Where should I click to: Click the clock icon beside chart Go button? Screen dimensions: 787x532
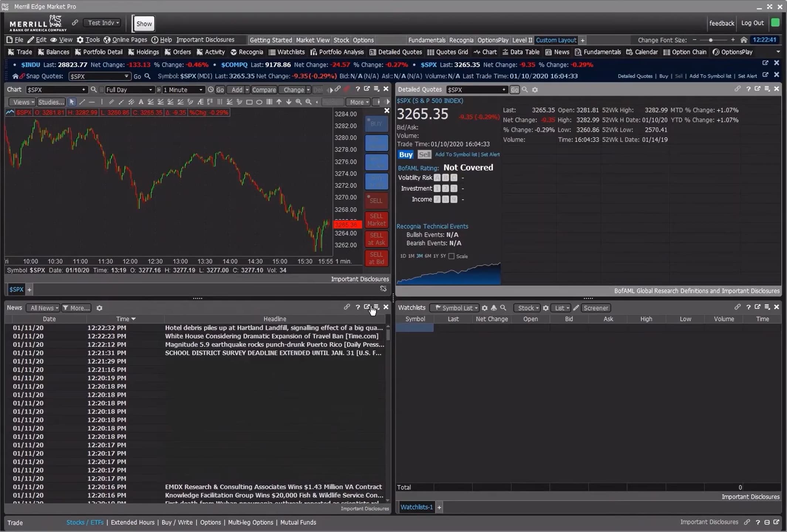click(211, 89)
